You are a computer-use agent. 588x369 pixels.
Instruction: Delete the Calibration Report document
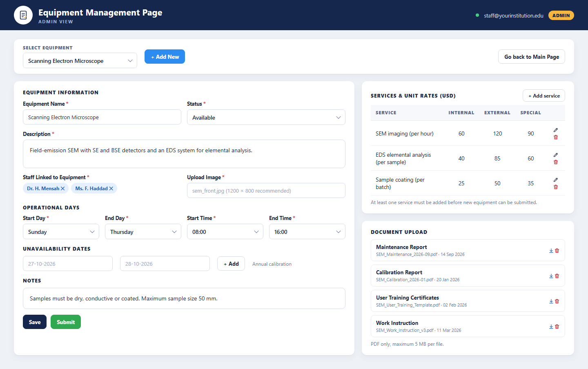click(x=557, y=276)
